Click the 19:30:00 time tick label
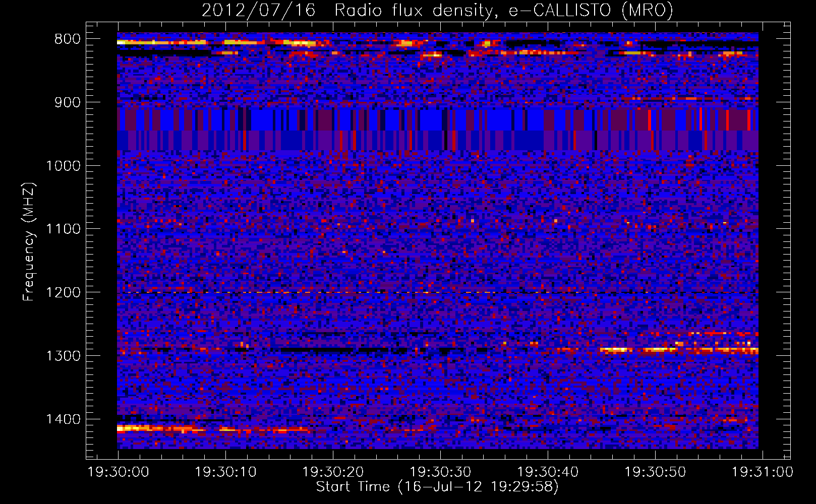This screenshot has width=816, height=504. coord(119,472)
